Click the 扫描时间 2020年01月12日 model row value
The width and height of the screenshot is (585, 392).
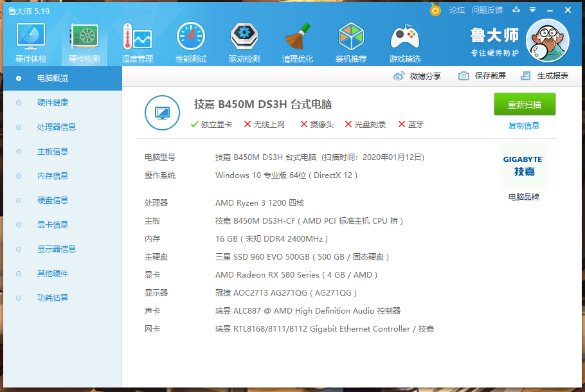(x=319, y=157)
